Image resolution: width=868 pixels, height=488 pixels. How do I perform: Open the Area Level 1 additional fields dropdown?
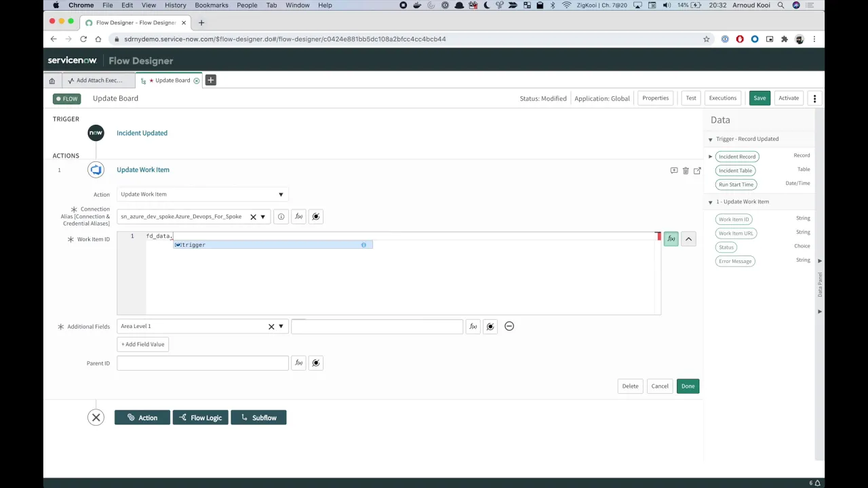point(280,326)
